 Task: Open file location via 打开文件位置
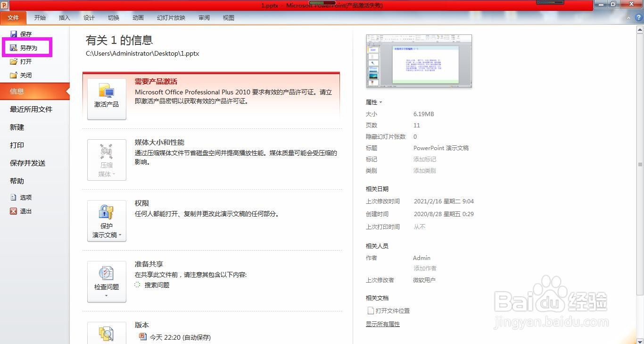[388, 310]
